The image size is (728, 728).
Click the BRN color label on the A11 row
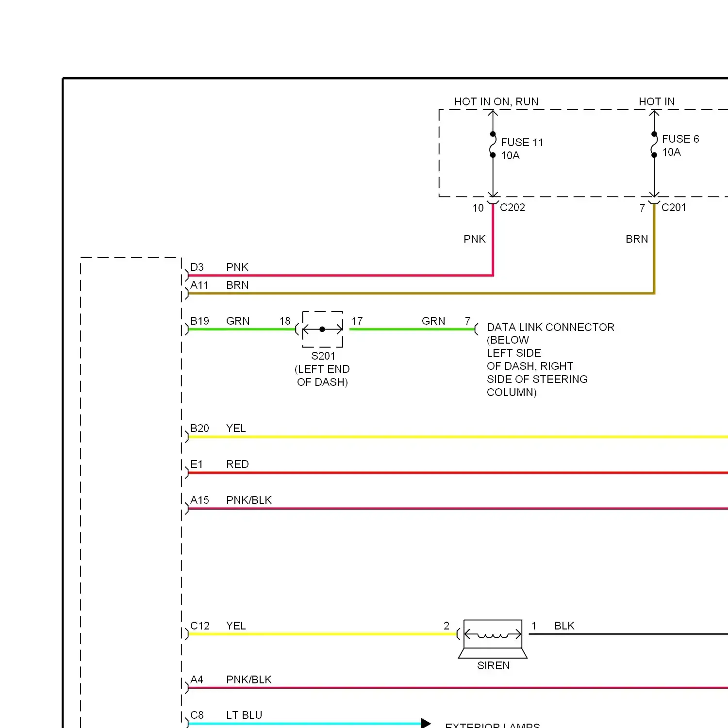point(237,285)
